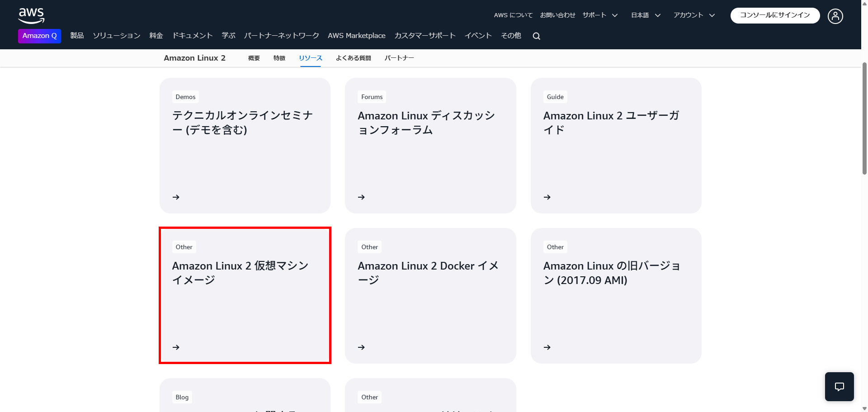Open AWS Marketplace menu item
This screenshot has height=412, width=868.
pos(357,36)
